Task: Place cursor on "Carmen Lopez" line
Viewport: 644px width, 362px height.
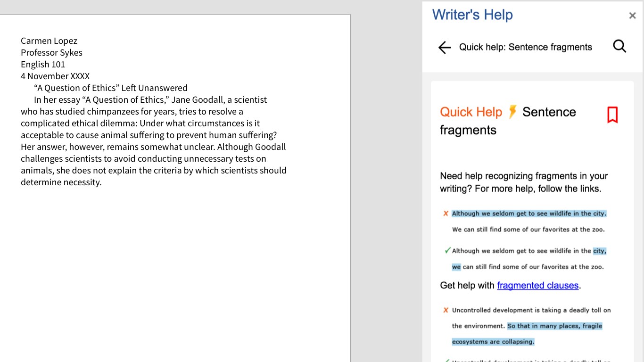Action: 49,41
